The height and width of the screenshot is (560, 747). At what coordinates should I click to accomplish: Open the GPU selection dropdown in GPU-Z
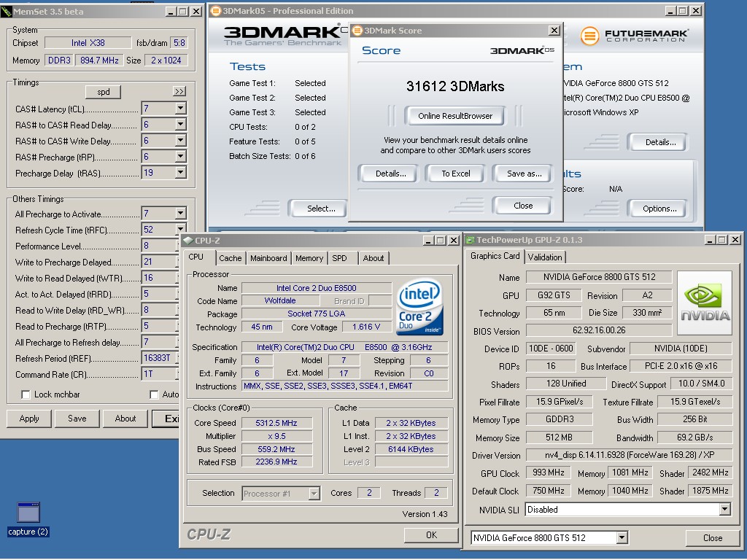pos(622,538)
